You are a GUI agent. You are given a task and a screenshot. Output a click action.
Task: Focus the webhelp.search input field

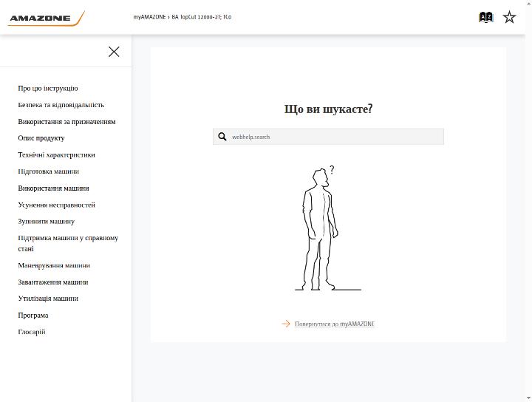[x=328, y=137]
